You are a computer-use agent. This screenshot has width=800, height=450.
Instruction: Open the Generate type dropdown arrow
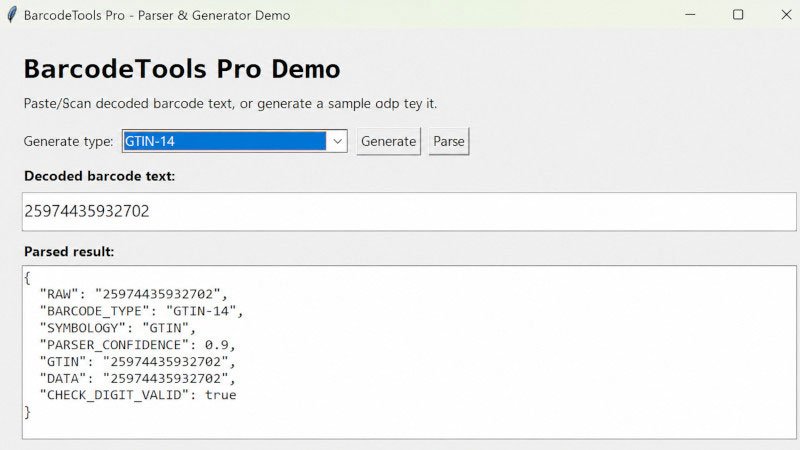337,141
